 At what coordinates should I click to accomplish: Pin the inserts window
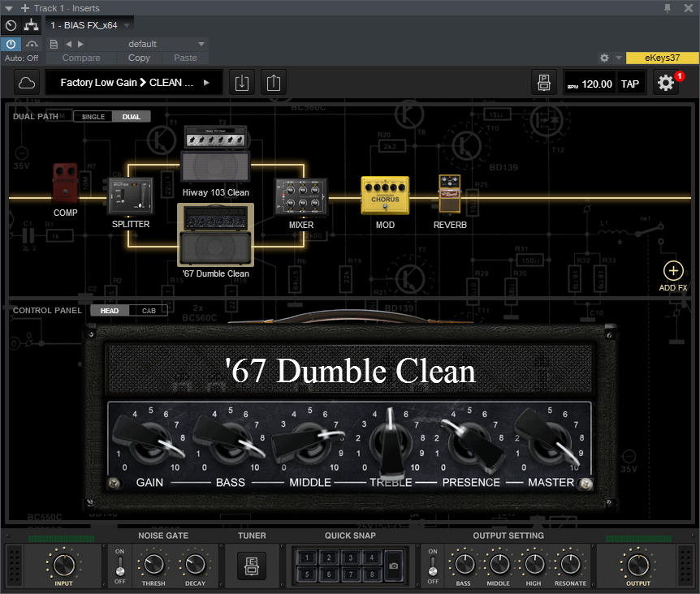(x=668, y=8)
